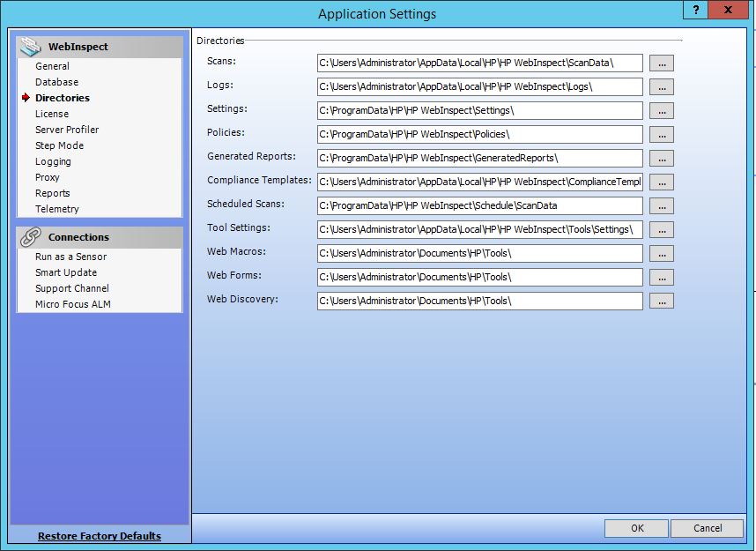Screen dimensions: 756x551
Task: Select Telemetry in the sidebar
Action: [58, 209]
